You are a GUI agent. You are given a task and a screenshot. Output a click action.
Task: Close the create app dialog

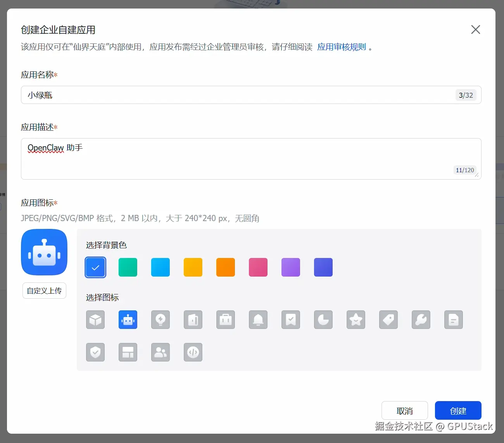476,29
